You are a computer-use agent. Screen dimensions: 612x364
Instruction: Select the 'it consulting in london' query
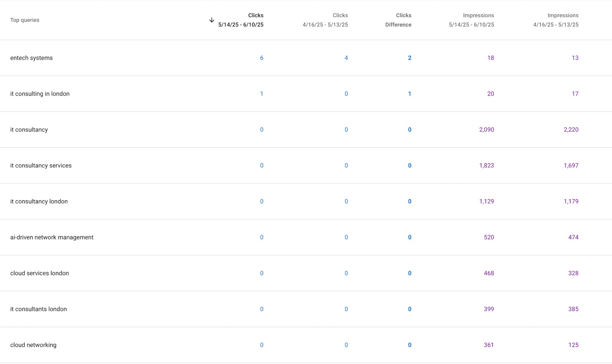(x=40, y=94)
